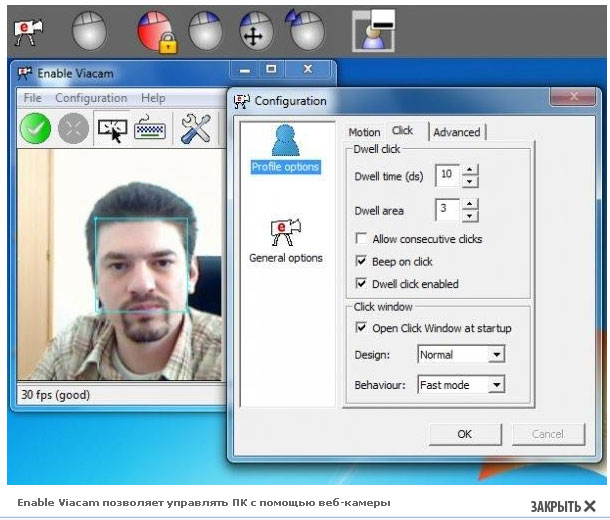Click the gray Disable X toolbar icon
610x520 pixels.
click(73, 128)
